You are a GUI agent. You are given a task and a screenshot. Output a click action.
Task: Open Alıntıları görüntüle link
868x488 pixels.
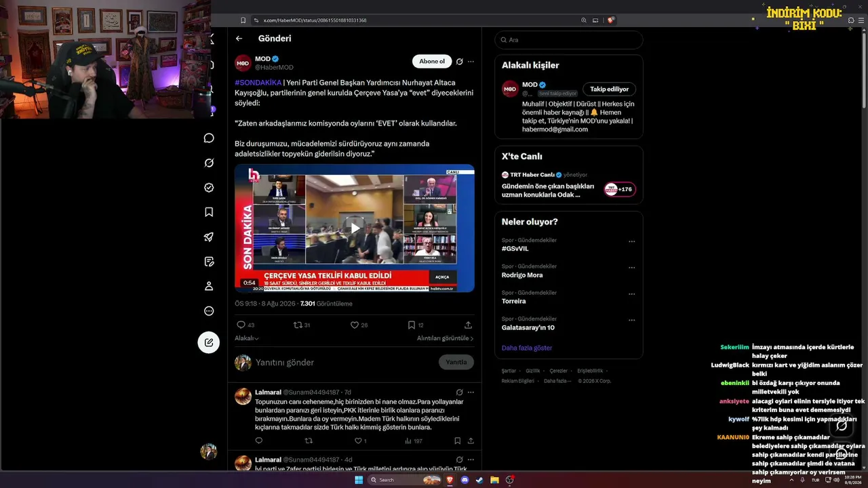tap(445, 338)
